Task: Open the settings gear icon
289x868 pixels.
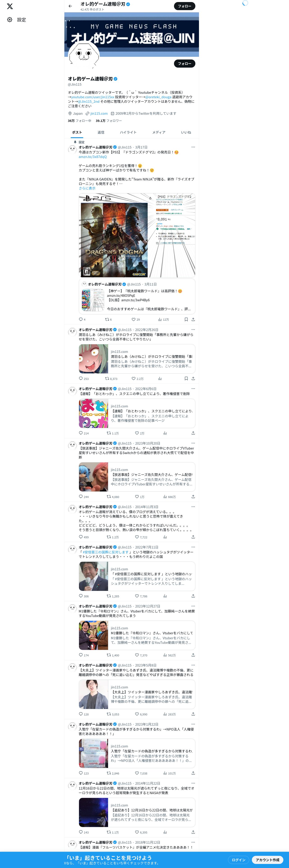Action: (x=10, y=20)
